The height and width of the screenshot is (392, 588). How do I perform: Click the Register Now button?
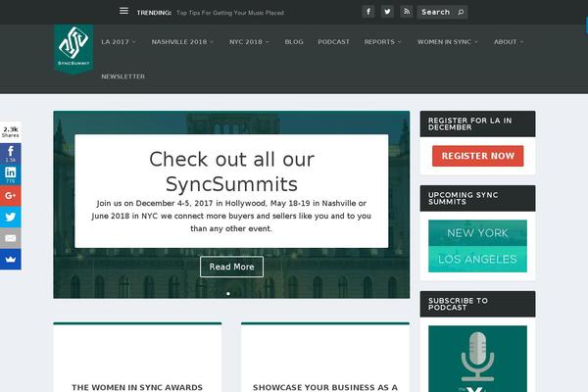478,156
